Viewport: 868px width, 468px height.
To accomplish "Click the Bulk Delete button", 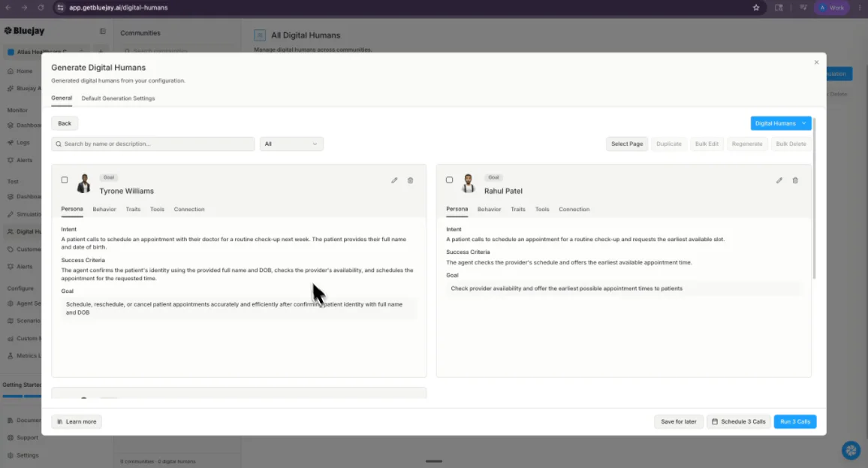I will click(791, 144).
